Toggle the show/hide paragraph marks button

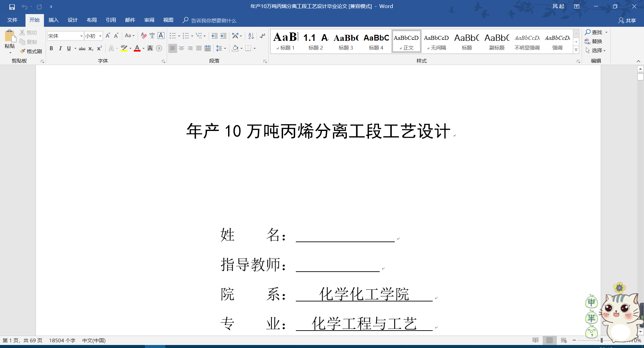coord(262,36)
